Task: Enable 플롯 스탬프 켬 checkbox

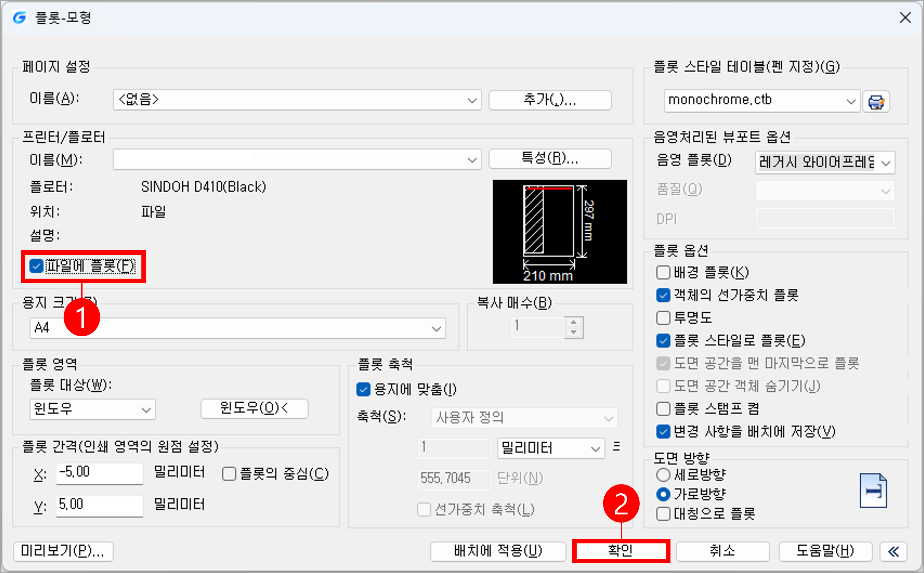Action: [663, 409]
